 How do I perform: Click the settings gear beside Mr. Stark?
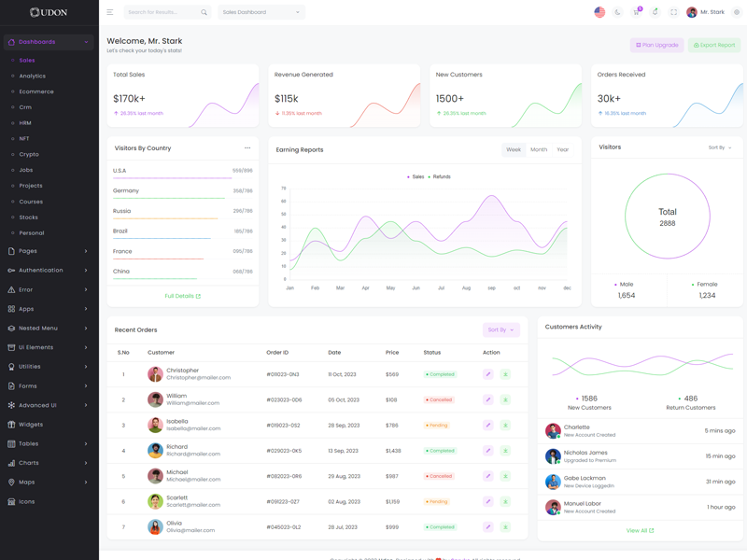coord(737,12)
